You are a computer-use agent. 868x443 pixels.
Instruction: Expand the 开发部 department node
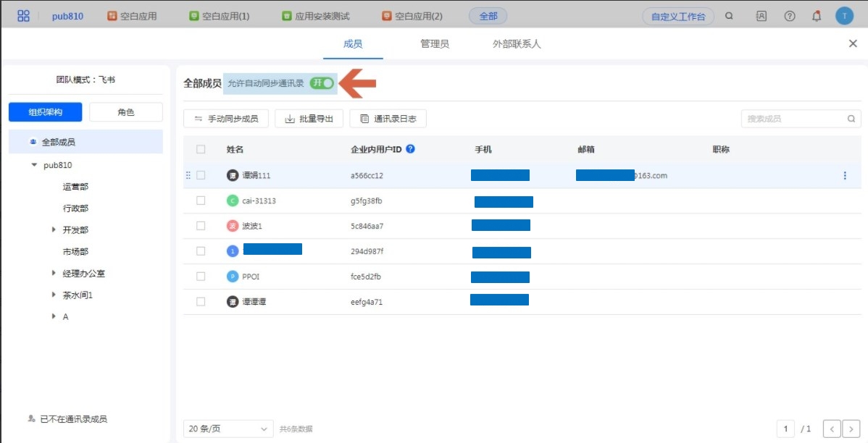[x=54, y=230]
